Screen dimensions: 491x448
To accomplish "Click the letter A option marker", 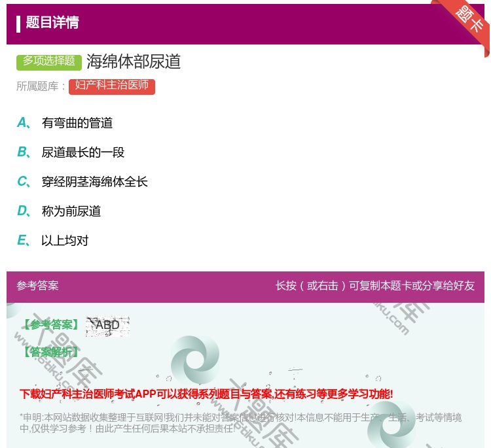I will 24,123.
